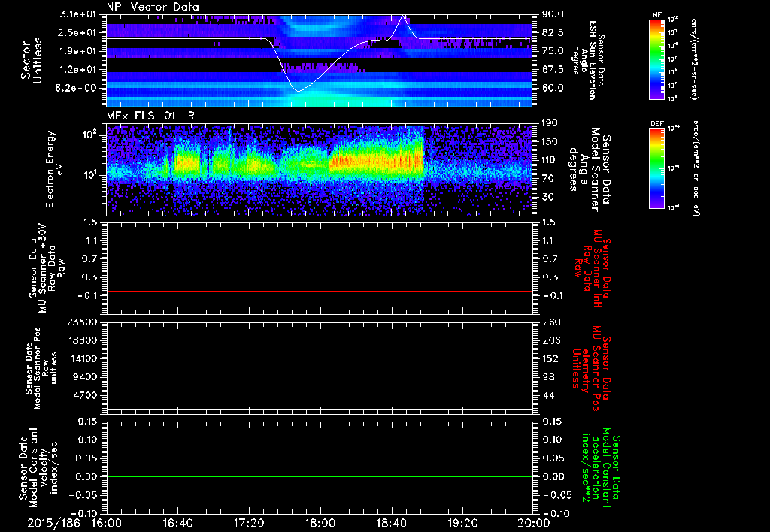770x532 pixels.
Task: Click the DEF color scale bar
Action: click(657, 169)
